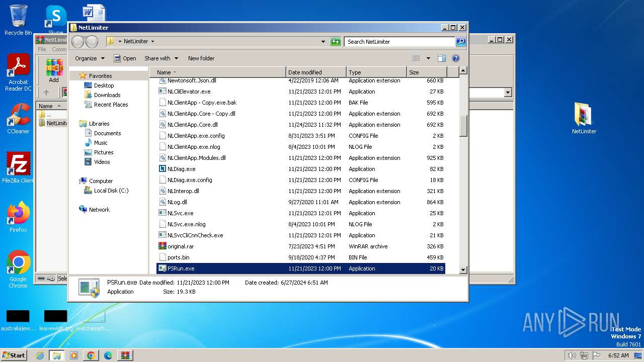Click the Add icon in WinRAR window

coord(54,70)
